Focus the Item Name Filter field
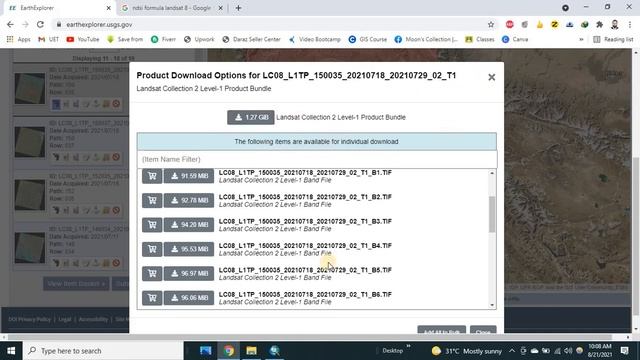 (x=317, y=159)
